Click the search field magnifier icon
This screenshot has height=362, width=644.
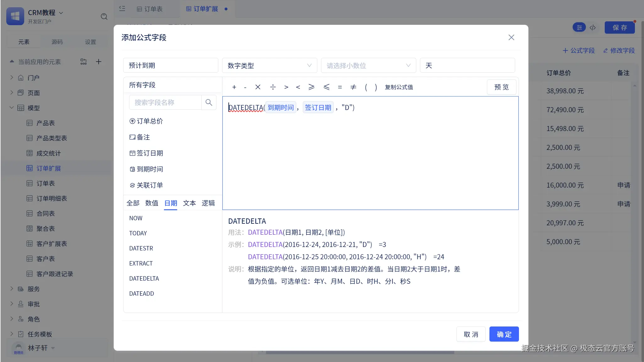[209, 102]
